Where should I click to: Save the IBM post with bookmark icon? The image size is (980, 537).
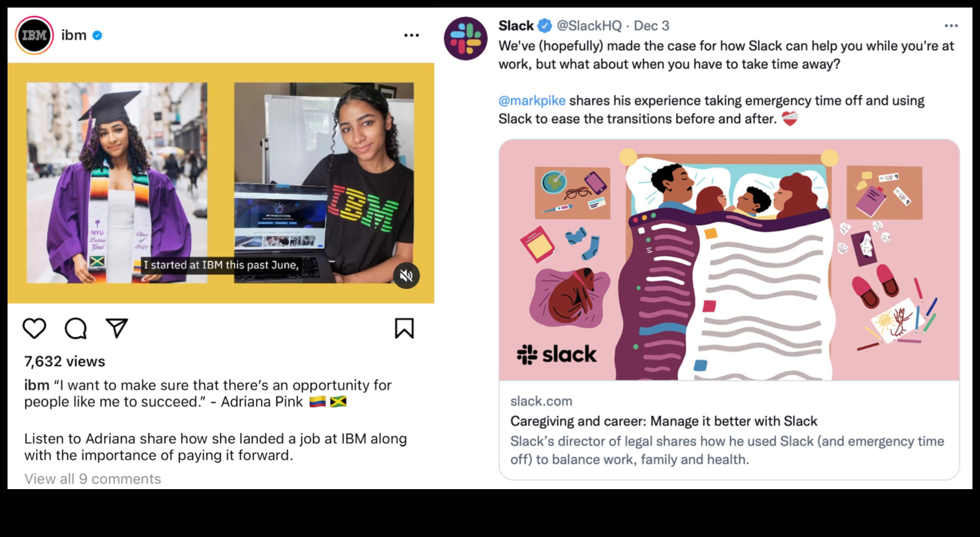tap(404, 328)
